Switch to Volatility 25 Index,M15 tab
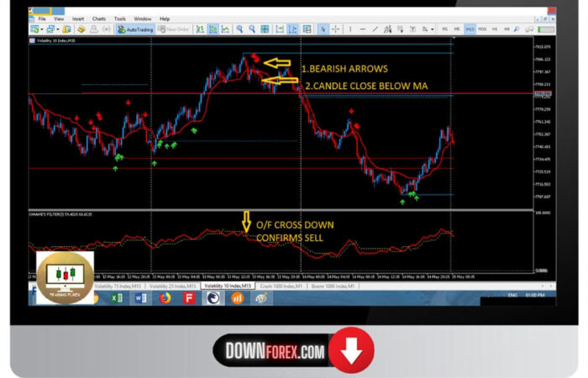Viewport: 588px width, 378px height. (x=172, y=286)
